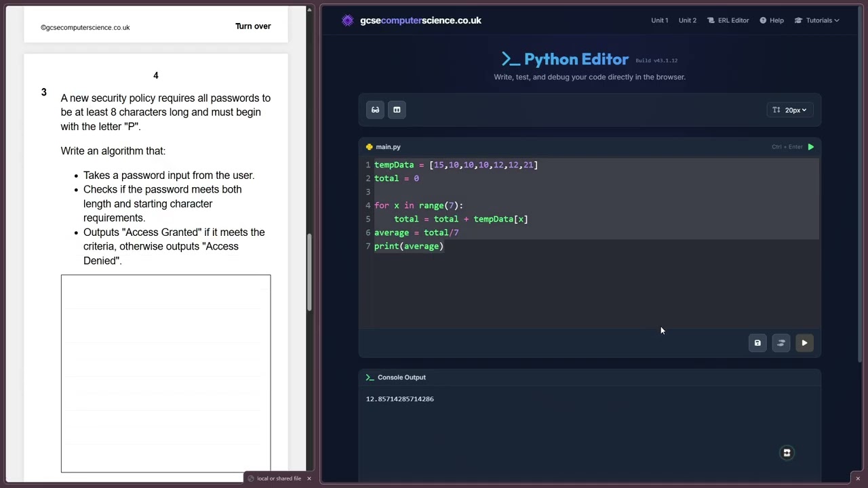Viewport: 868px width, 488px height.
Task: Open the glasses reading mode button
Action: (375, 110)
